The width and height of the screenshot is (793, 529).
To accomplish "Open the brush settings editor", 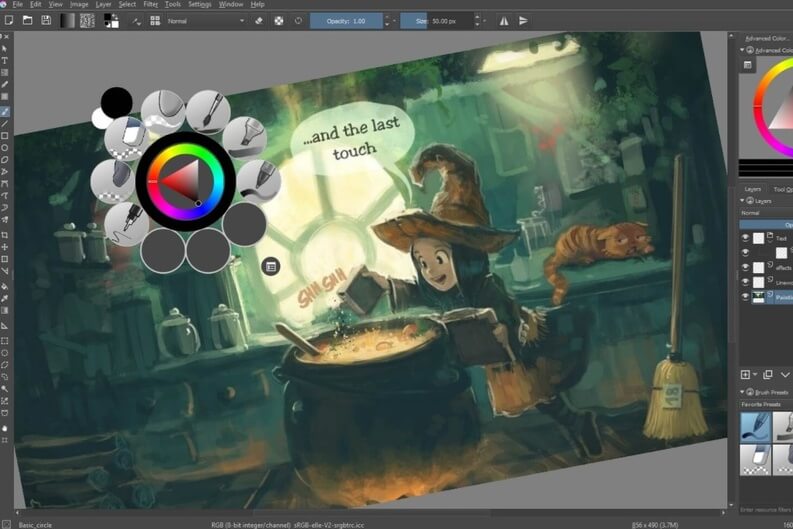I will (x=137, y=21).
